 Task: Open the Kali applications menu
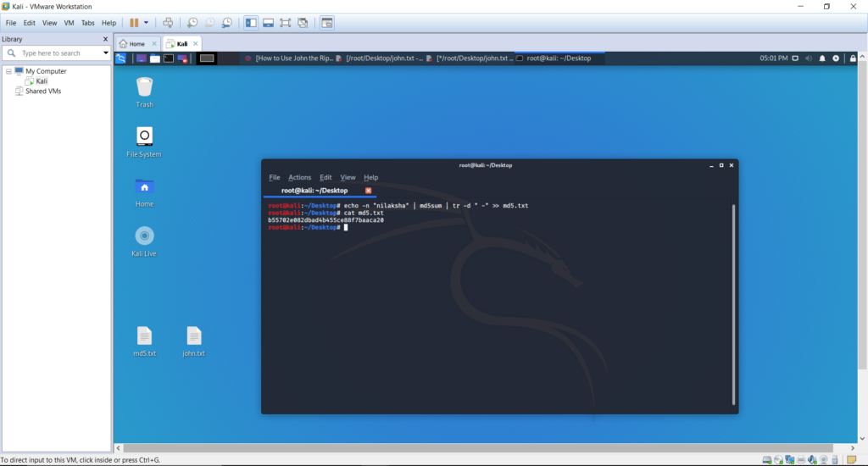120,58
